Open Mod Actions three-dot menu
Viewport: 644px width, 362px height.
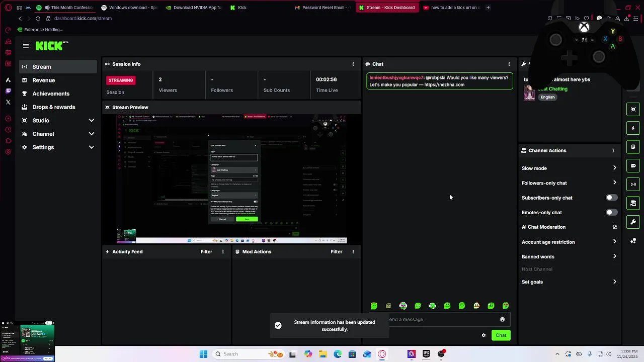point(353,252)
